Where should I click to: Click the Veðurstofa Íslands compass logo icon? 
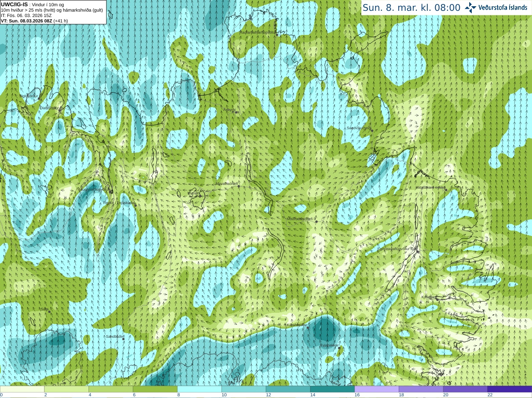[470, 7]
